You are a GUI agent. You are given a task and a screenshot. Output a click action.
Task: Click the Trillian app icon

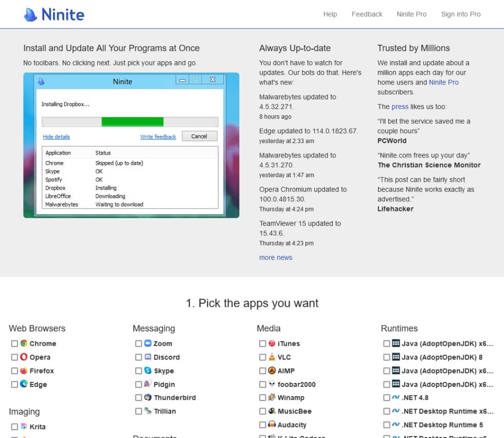(148, 411)
